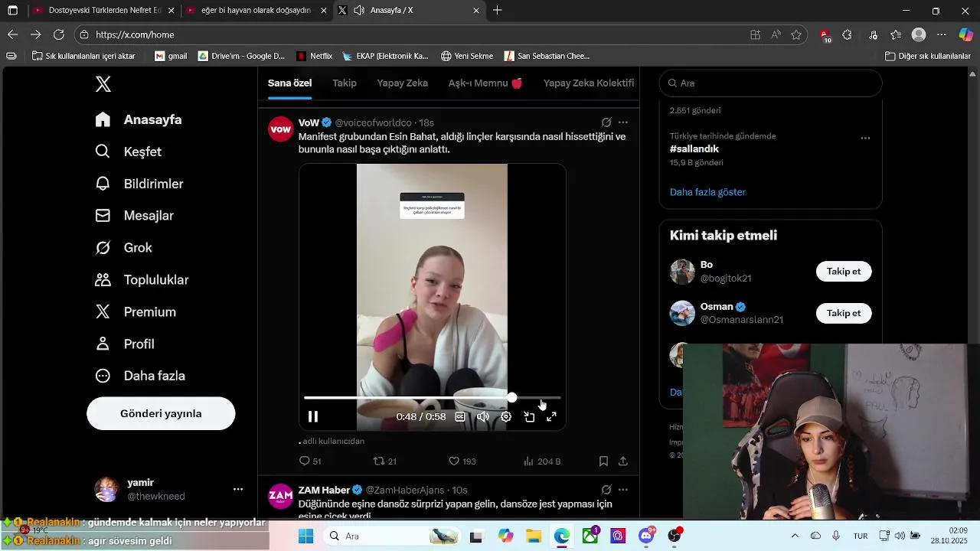980x551 pixels.
Task: Open the Netflix bookmark
Action: tap(315, 56)
